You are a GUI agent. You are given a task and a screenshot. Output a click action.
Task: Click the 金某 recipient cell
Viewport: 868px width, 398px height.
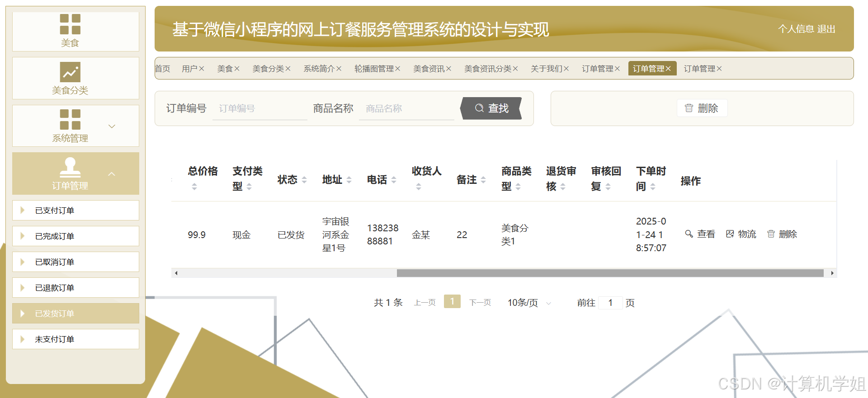point(421,235)
